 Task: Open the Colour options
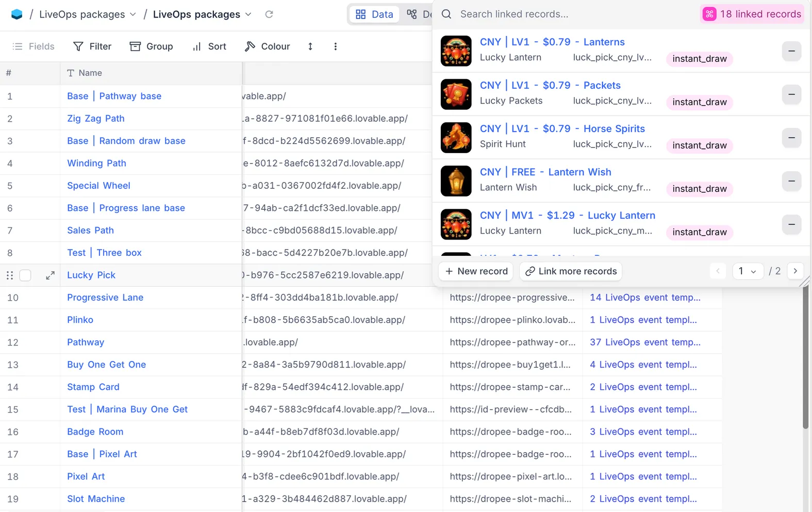267,46
